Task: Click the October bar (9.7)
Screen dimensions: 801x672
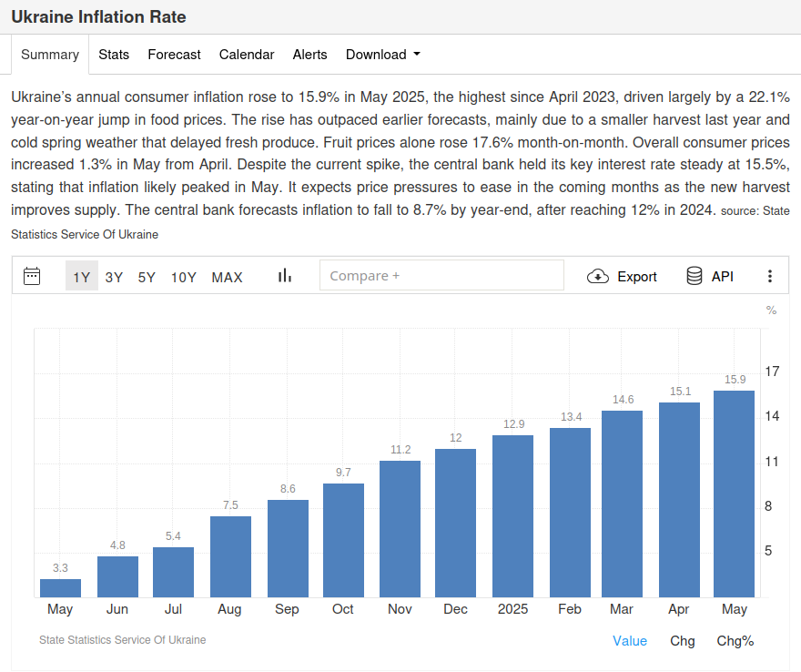Action: pyautogui.click(x=344, y=540)
